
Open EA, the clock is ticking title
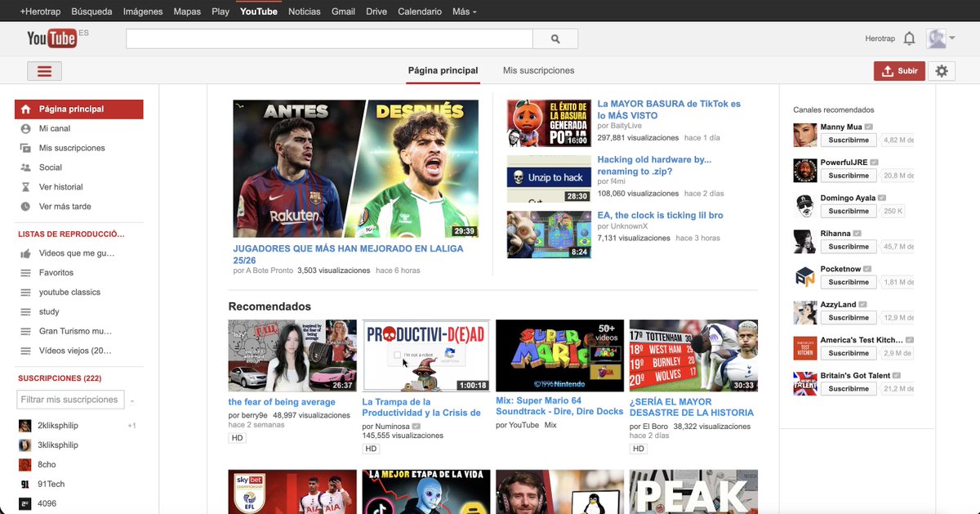[x=660, y=216]
